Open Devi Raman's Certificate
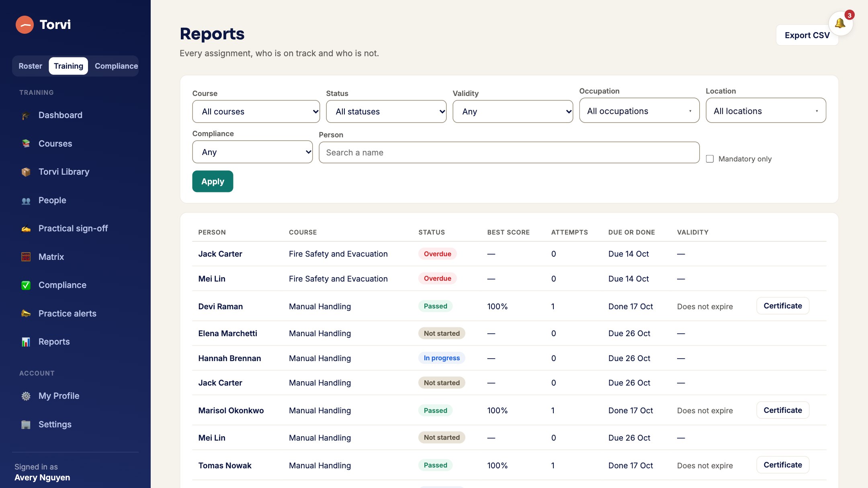Image resolution: width=868 pixels, height=488 pixels. click(x=783, y=306)
